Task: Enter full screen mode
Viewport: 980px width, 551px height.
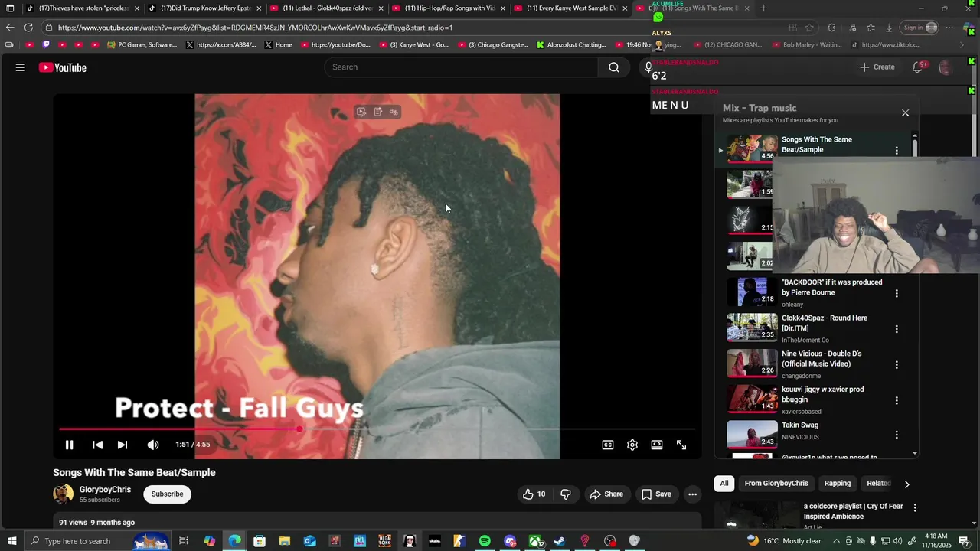Action: click(x=681, y=445)
